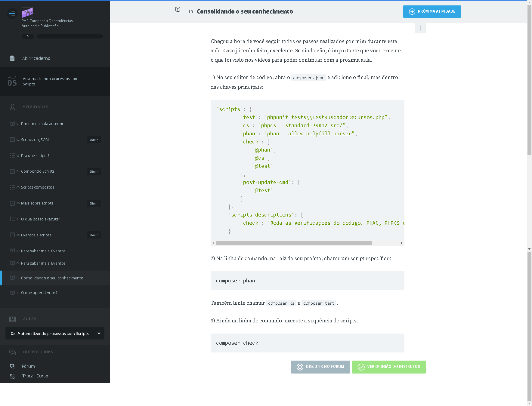Click right arrow of code scrollbar
Screen dimensions: 532x406
click(x=402, y=243)
